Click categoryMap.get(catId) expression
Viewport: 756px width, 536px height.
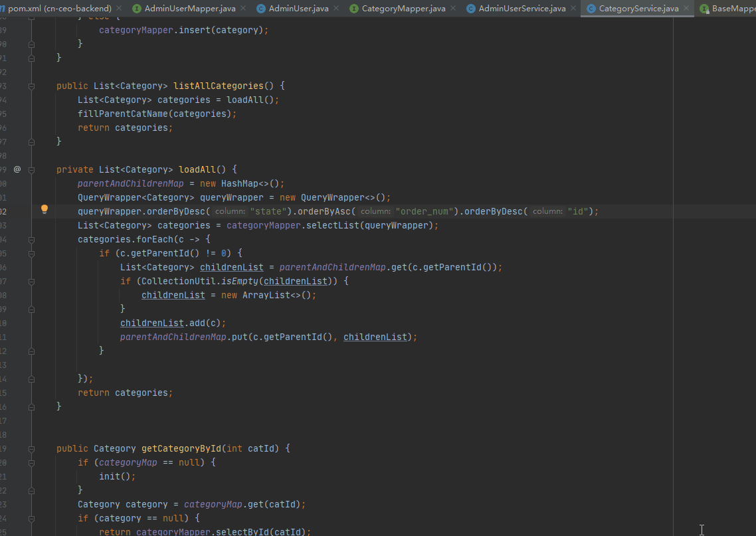tap(242, 504)
